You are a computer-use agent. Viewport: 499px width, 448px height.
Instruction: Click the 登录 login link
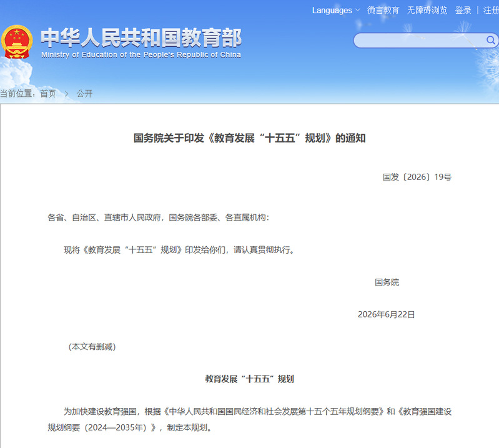pyautogui.click(x=463, y=10)
